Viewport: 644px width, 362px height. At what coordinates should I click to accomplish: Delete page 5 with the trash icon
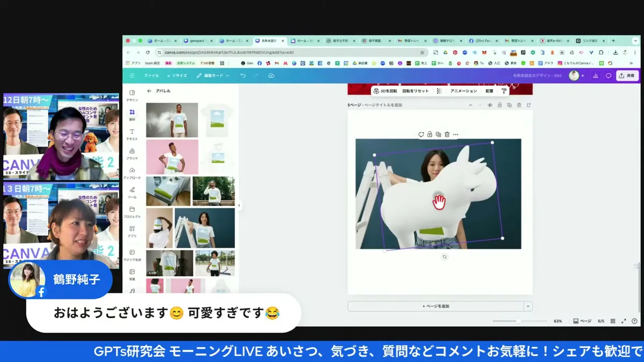point(519,105)
